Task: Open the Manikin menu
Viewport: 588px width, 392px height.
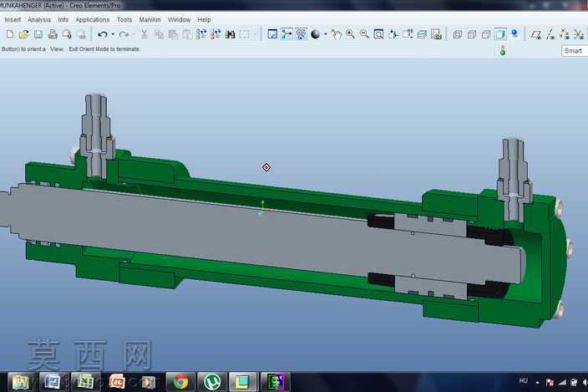Action: [x=150, y=19]
